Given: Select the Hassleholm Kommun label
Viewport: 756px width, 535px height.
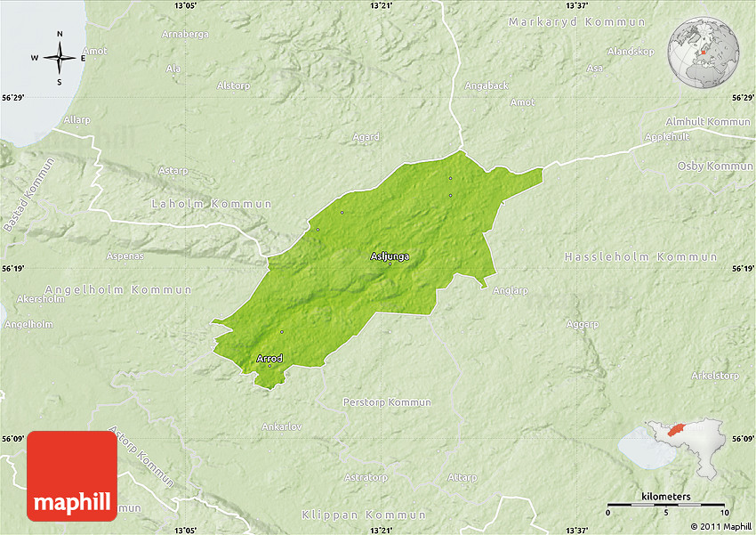Looking at the screenshot, I should click(640, 256).
